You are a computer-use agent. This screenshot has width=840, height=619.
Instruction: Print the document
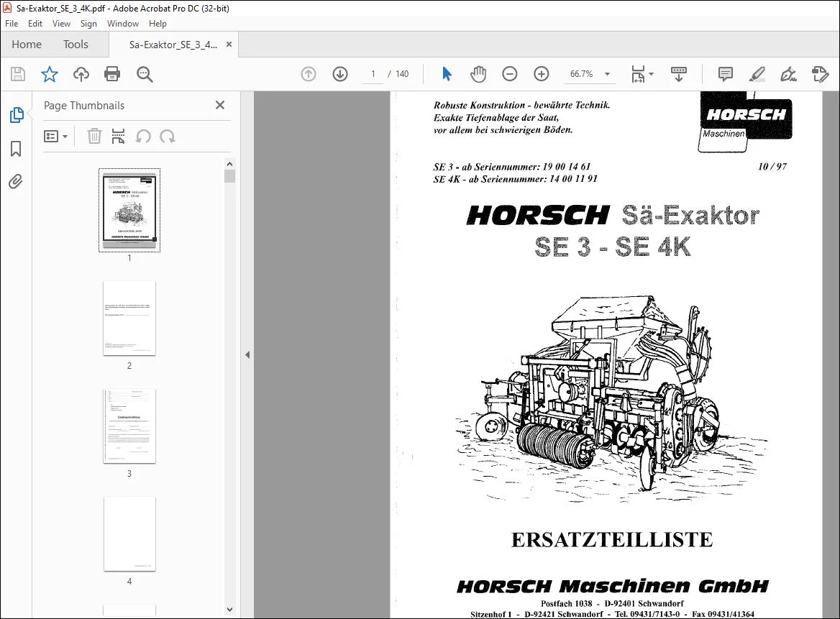point(112,74)
